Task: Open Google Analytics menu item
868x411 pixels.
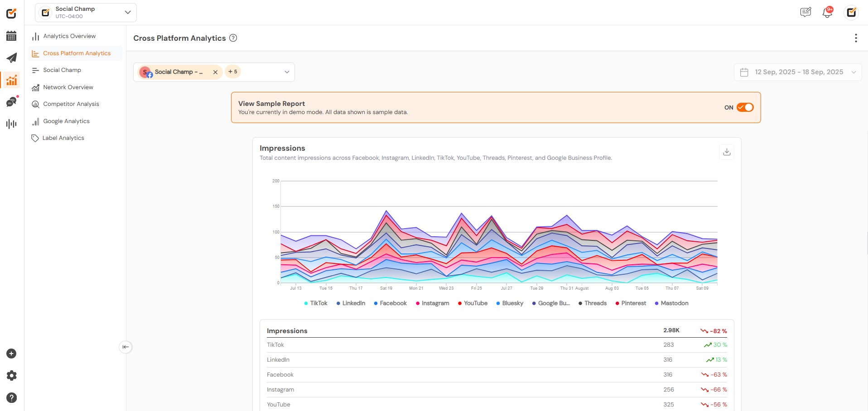Action: (x=75, y=121)
